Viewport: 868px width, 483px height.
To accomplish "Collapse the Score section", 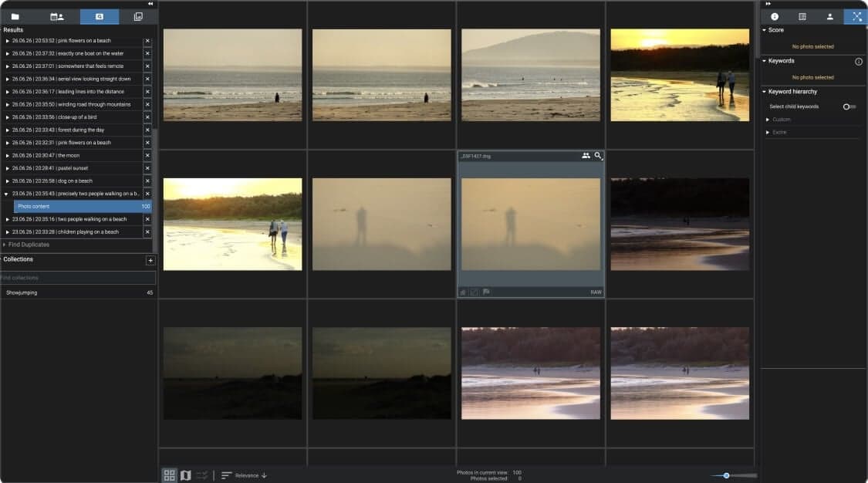I will tap(765, 30).
